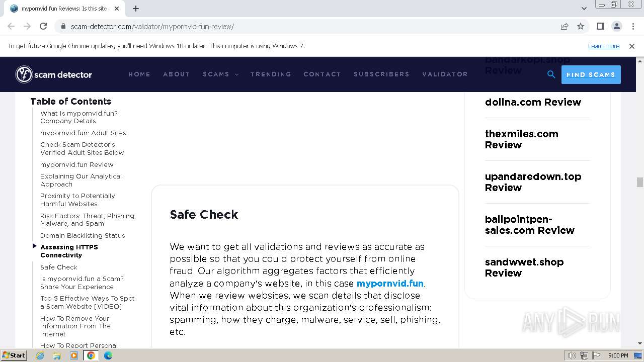The width and height of the screenshot is (644, 362).
Task: Jump to Top 5 Effective Ways video section
Action: point(88,302)
